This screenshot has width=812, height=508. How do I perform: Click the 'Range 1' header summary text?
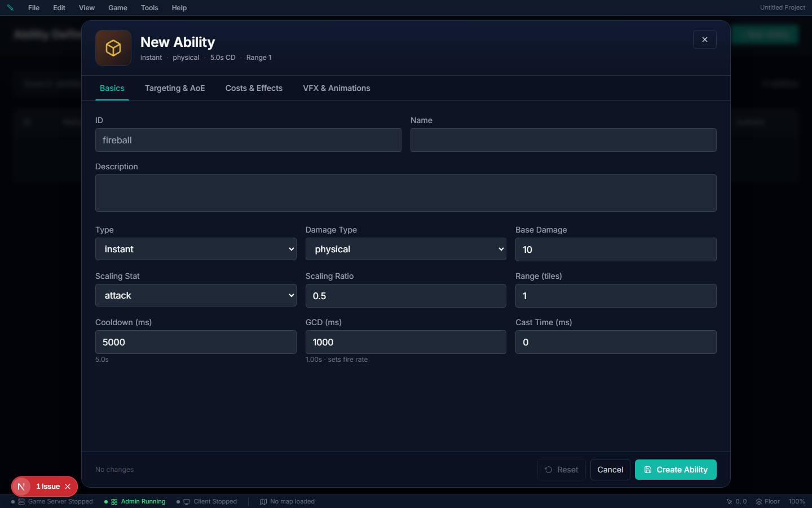coord(259,58)
